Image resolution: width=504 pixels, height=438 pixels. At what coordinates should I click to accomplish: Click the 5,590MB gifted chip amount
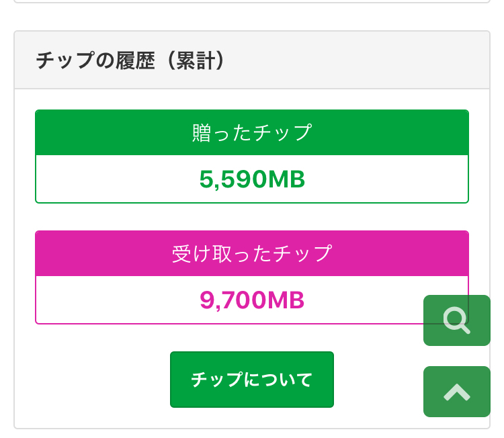251,179
